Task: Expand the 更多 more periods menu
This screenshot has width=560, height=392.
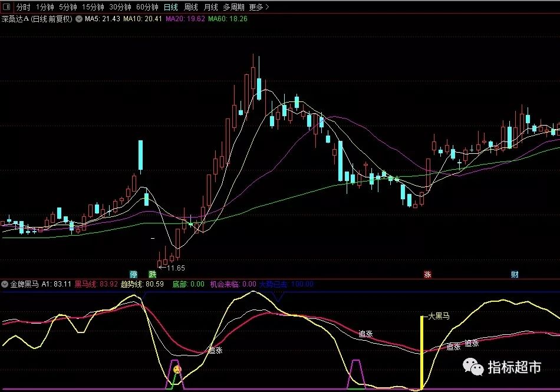Action: point(259,7)
